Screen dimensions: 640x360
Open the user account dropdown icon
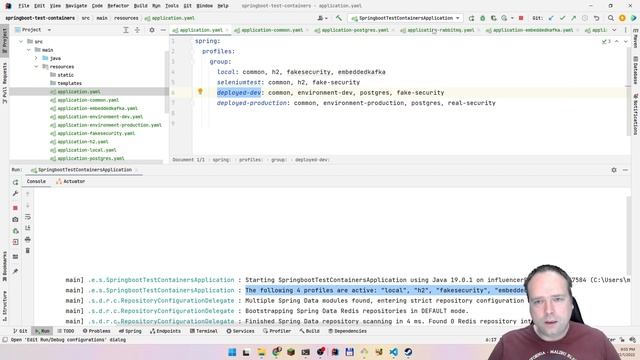[322, 18]
